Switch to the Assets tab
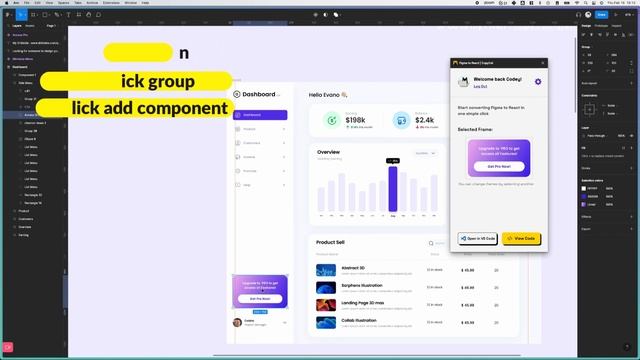640x360 pixels. point(30,26)
